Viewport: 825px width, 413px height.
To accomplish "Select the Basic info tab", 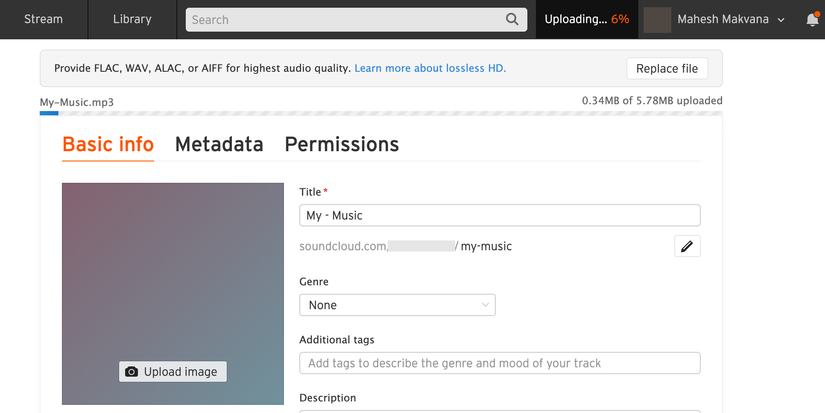I will pyautogui.click(x=108, y=144).
